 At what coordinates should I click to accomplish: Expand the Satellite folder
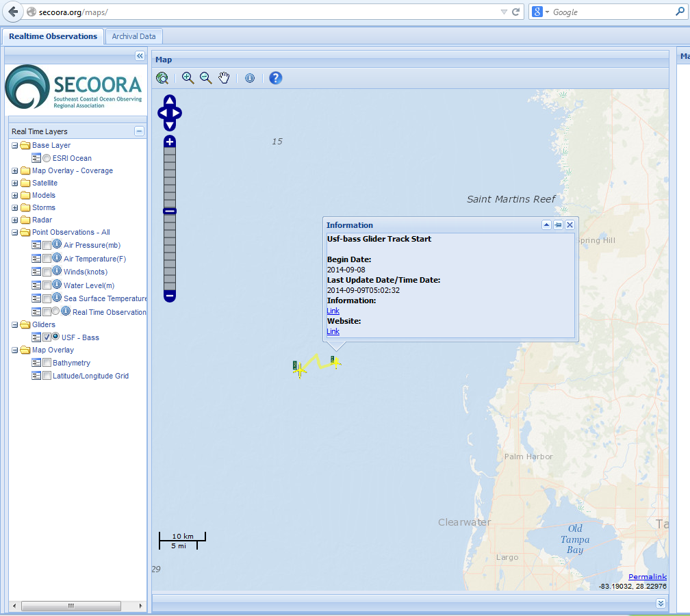(15, 183)
